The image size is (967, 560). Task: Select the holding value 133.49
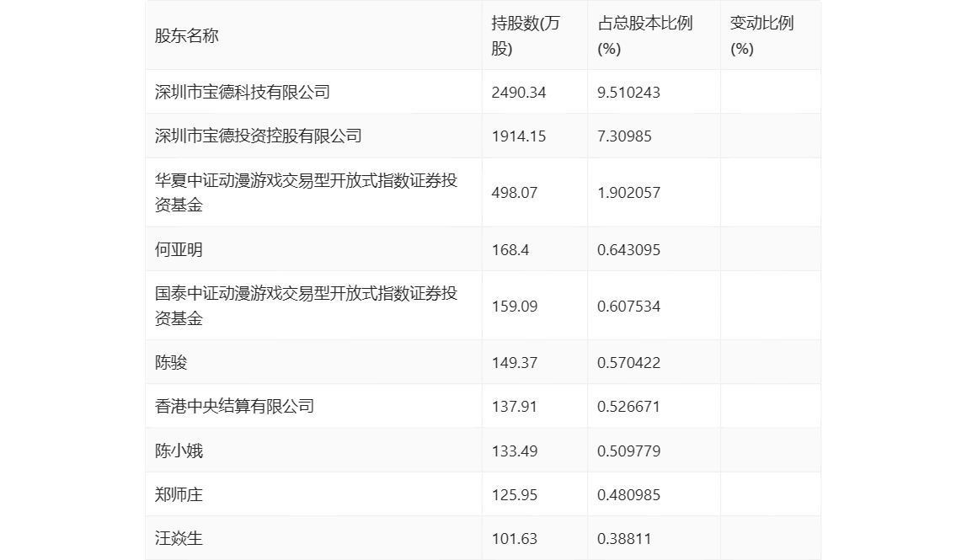point(515,451)
